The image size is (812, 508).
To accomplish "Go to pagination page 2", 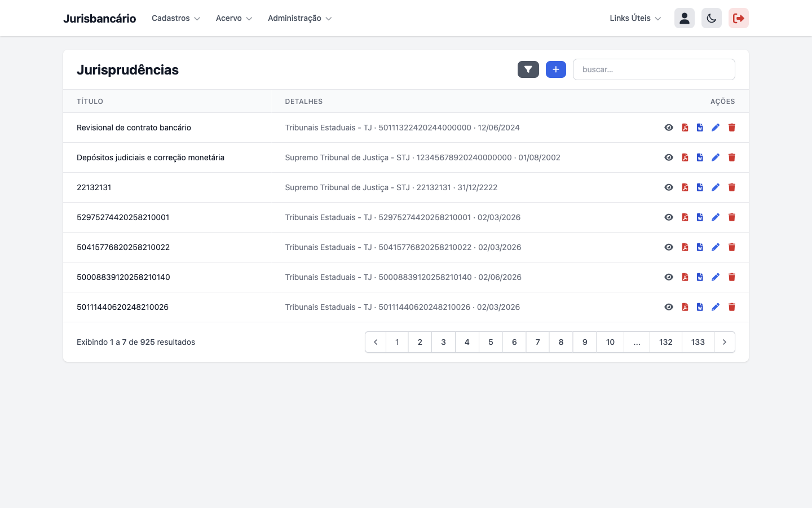I will click(x=420, y=342).
